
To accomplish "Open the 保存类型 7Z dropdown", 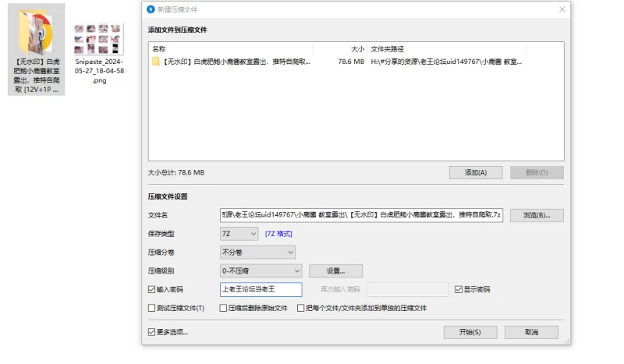I will 239,234.
